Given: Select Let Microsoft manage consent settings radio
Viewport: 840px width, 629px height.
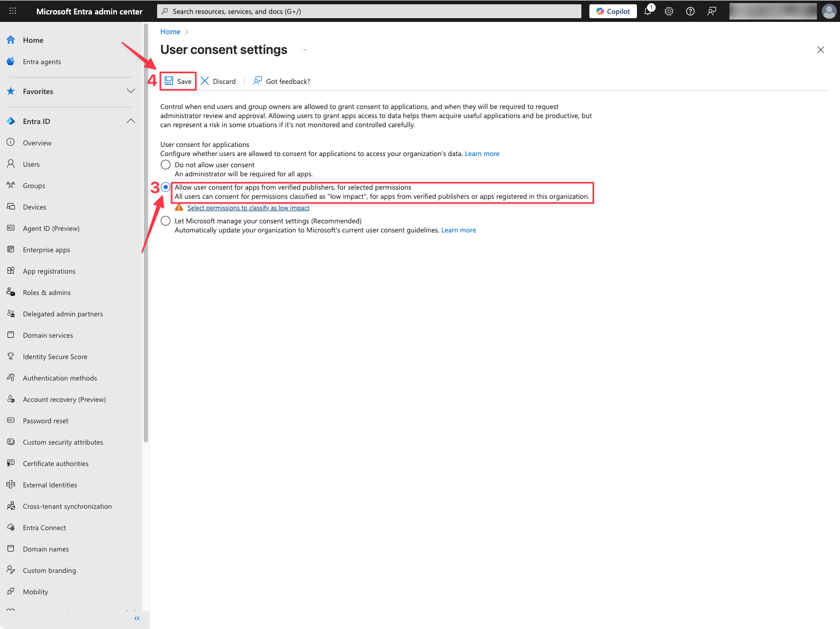Looking at the screenshot, I should coord(166,221).
